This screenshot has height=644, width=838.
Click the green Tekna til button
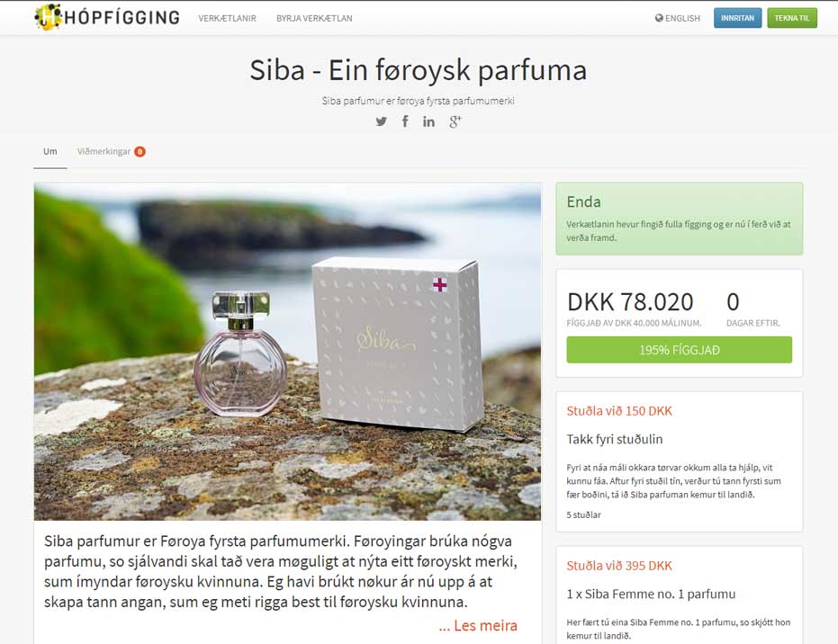click(x=792, y=18)
